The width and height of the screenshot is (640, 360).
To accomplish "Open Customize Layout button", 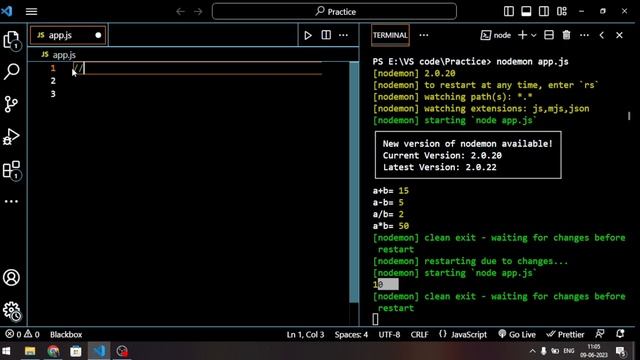I will pyautogui.click(x=562, y=11).
